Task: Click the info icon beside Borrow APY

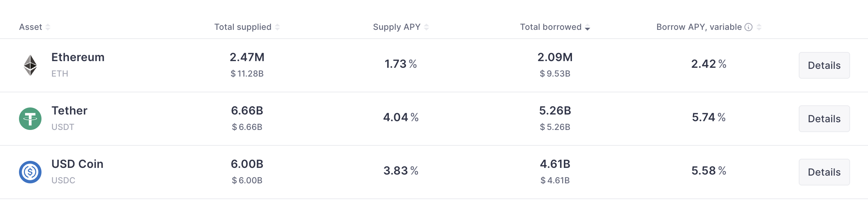Action: tap(748, 27)
